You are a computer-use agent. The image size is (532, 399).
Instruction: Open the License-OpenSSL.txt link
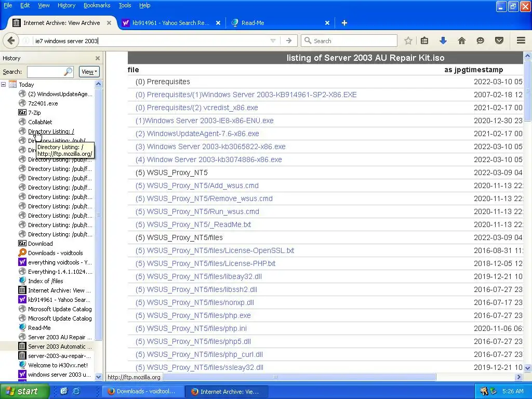(x=215, y=251)
